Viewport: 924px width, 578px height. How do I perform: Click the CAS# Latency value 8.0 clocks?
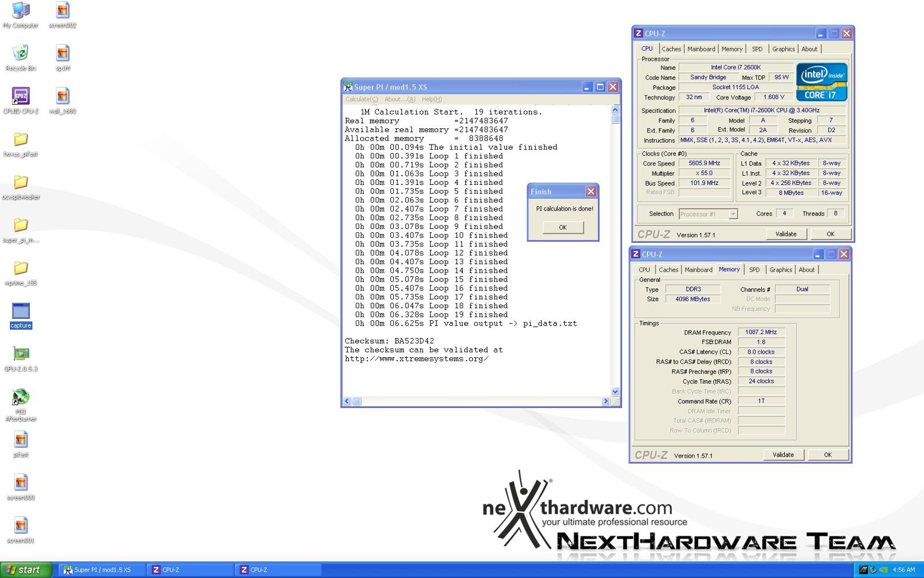tap(761, 352)
